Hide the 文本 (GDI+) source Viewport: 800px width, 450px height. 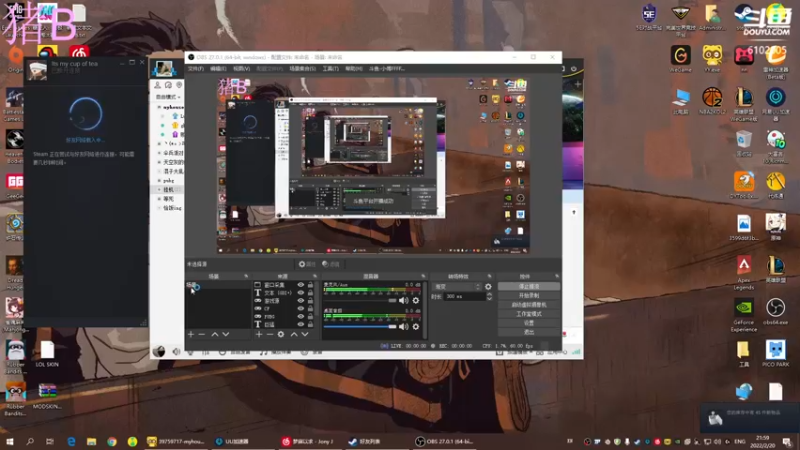(x=301, y=293)
